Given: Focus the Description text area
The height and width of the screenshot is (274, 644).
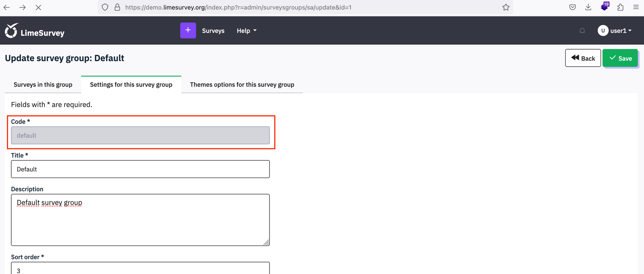Looking at the screenshot, I should 140,220.
